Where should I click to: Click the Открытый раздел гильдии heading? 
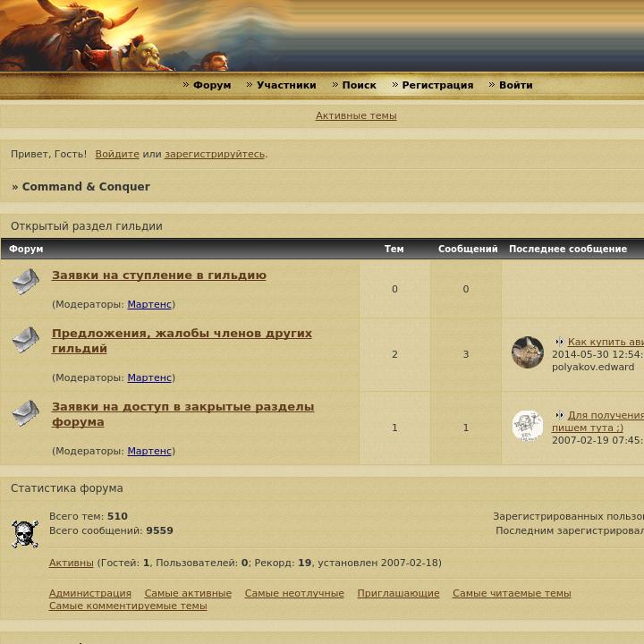[87, 226]
